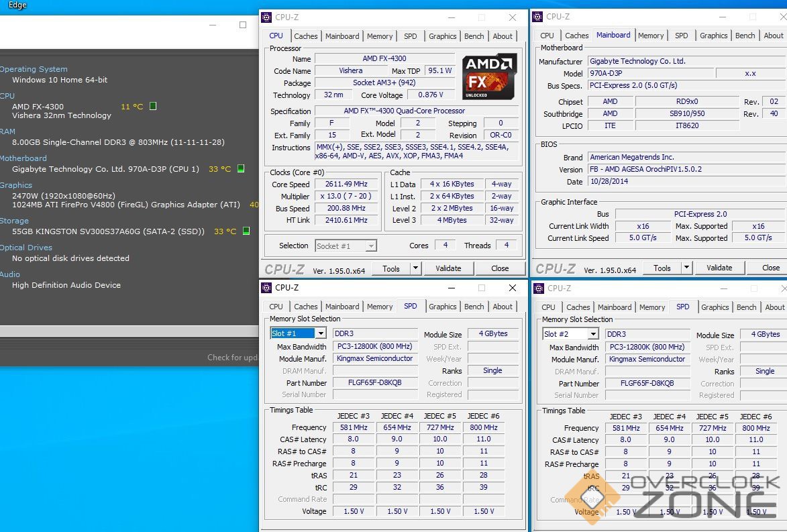Open Caches tab in Slot #1 SPD window
The width and height of the screenshot is (787, 532).
306,307
